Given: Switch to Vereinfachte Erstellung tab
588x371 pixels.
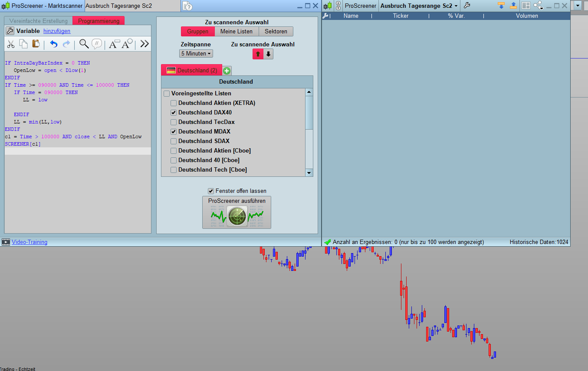Looking at the screenshot, I should tap(39, 21).
